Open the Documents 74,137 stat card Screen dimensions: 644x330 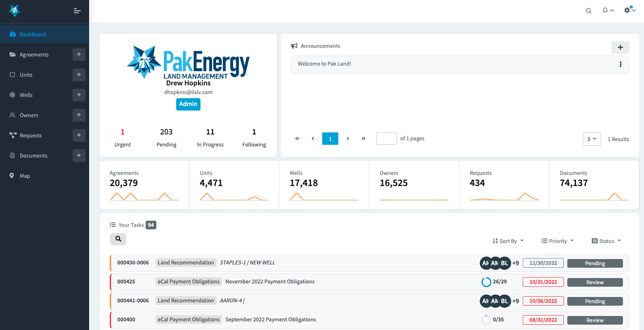pyautogui.click(x=594, y=185)
